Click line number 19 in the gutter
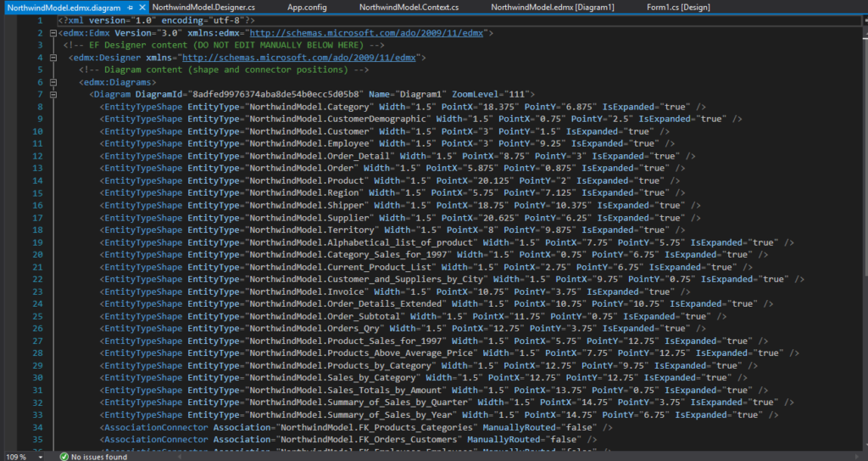This screenshot has height=461, width=868. tap(37, 242)
